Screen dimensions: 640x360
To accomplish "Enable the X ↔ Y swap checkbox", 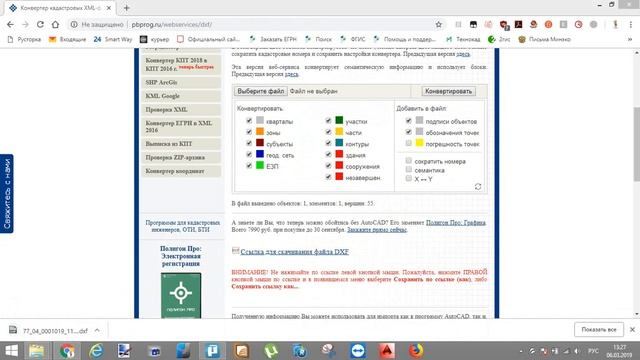I will (408, 178).
